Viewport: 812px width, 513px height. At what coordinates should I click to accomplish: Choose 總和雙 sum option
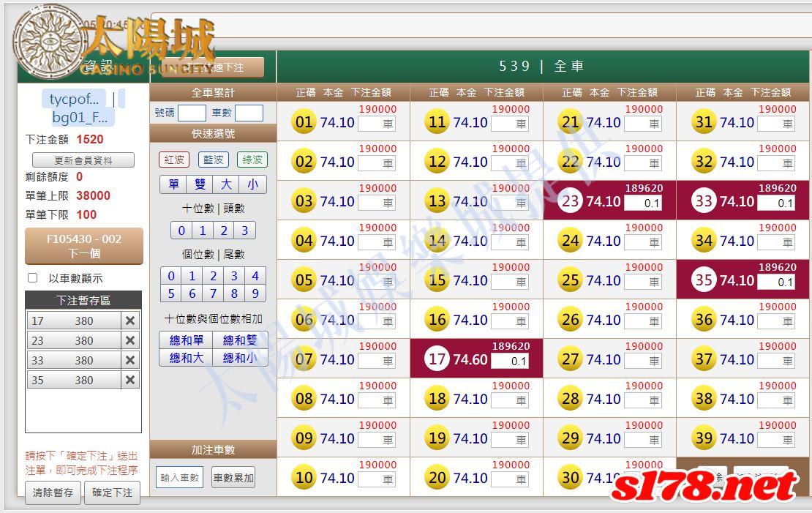(240, 340)
